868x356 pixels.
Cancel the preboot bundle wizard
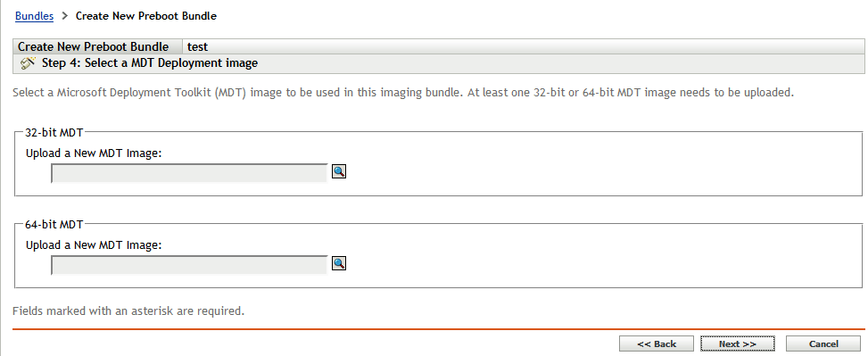pos(823,344)
